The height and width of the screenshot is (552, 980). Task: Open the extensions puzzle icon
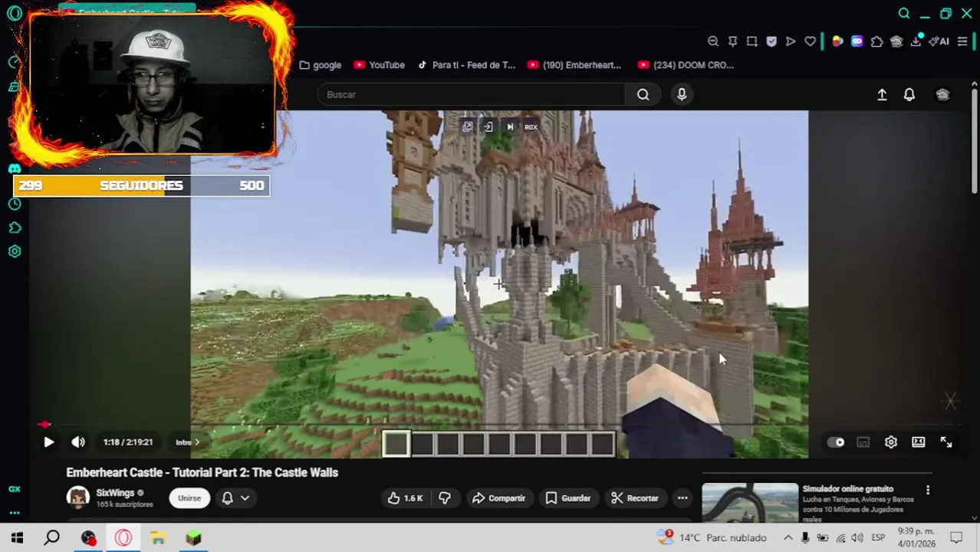(x=876, y=41)
